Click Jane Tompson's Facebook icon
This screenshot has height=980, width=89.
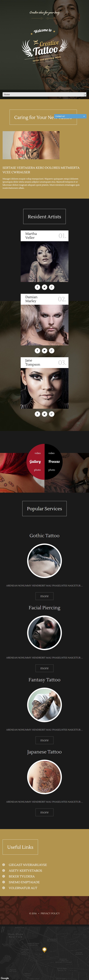pos(37,414)
